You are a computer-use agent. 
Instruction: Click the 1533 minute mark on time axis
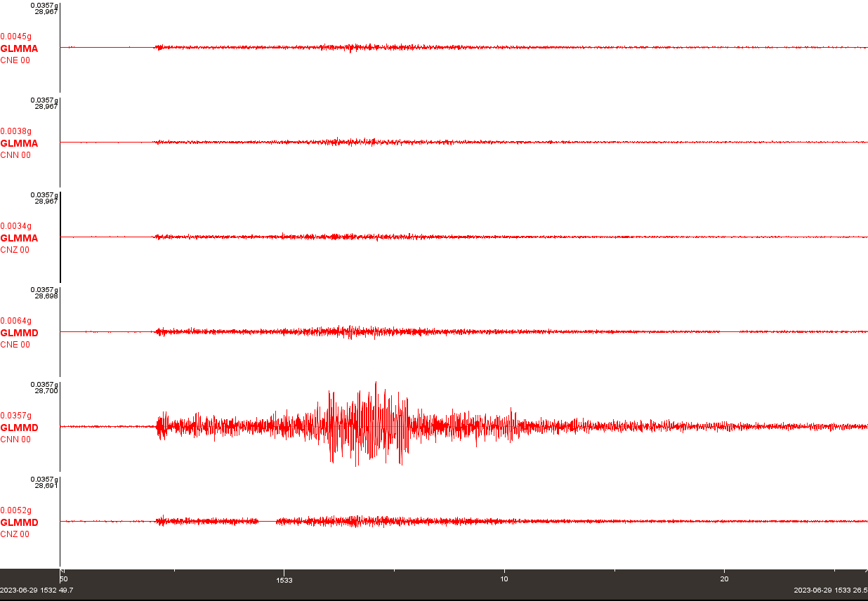[284, 580]
